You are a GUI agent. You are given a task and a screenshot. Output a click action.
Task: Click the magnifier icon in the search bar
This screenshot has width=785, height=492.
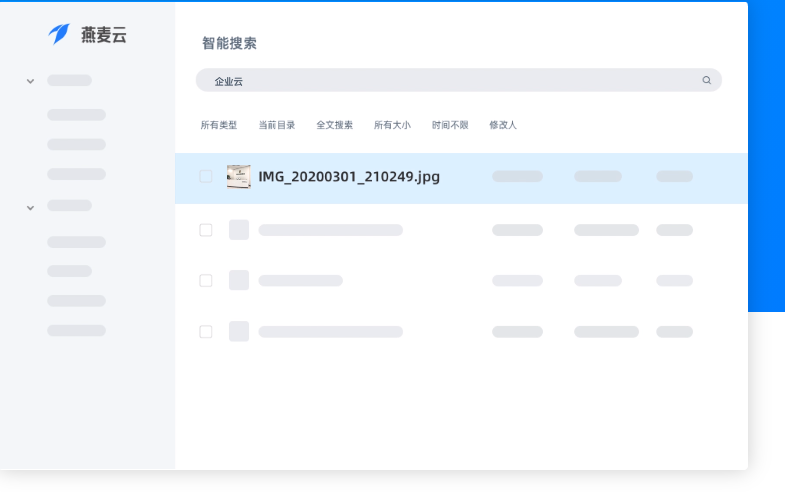pyautogui.click(x=706, y=80)
